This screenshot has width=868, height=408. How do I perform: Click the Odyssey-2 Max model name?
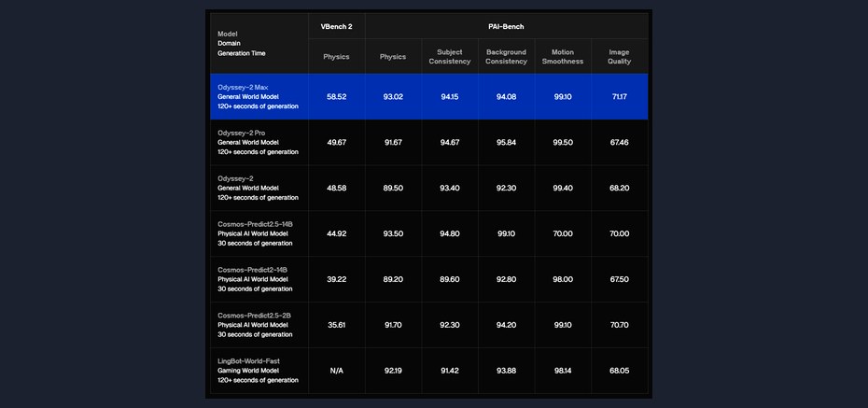click(243, 88)
